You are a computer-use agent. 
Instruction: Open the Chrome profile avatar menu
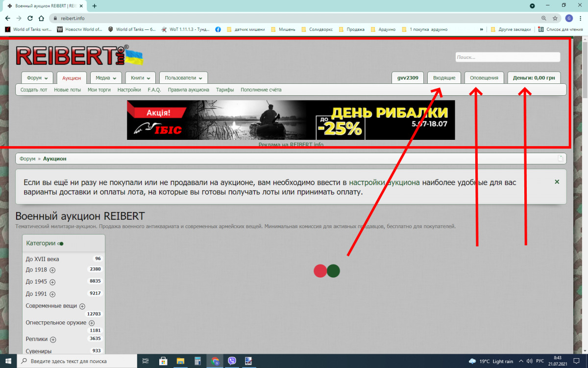pos(569,18)
